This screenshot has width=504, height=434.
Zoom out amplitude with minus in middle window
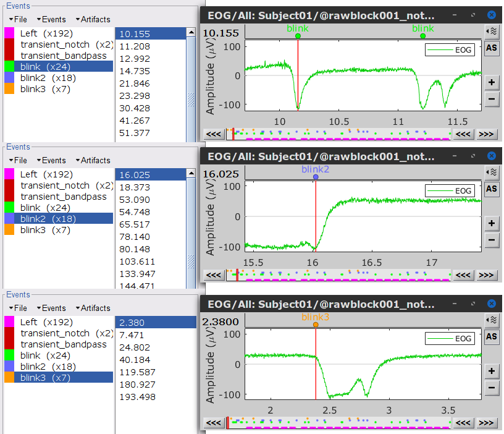tap(492, 240)
